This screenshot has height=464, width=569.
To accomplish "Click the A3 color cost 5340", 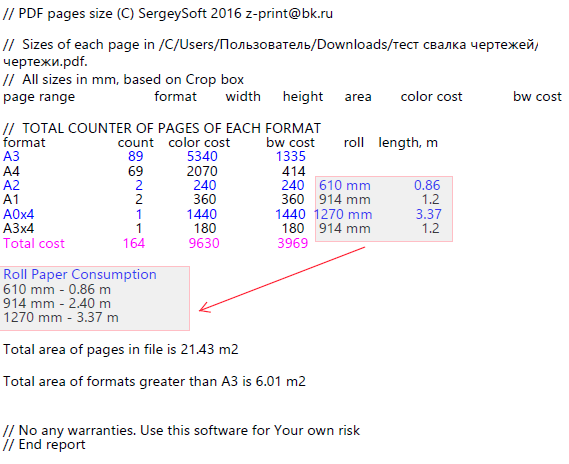I will [x=202, y=156].
